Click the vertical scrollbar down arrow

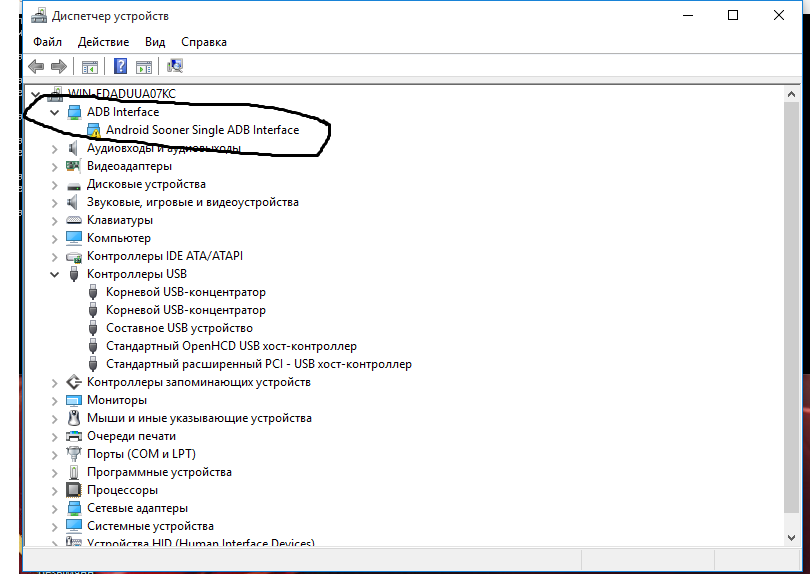pos(792,539)
